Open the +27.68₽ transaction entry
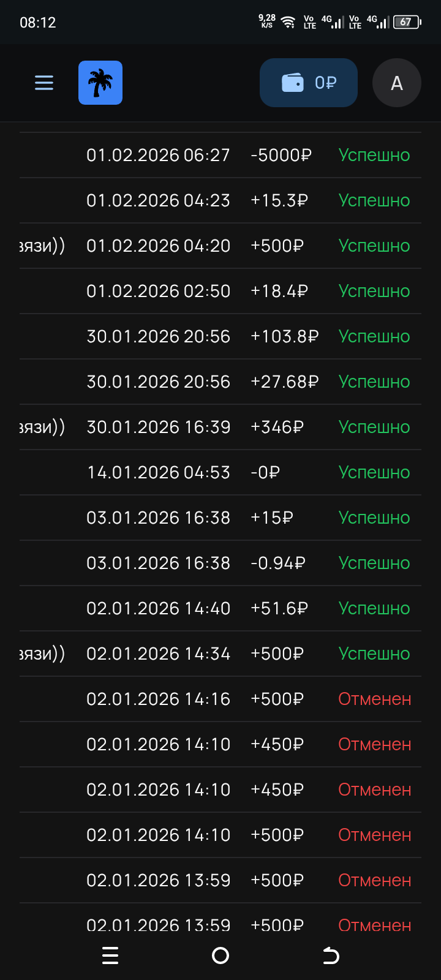441x980 pixels. coord(285,382)
